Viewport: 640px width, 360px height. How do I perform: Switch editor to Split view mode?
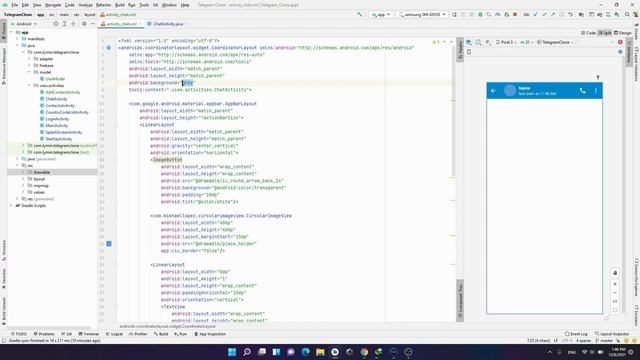coord(605,33)
